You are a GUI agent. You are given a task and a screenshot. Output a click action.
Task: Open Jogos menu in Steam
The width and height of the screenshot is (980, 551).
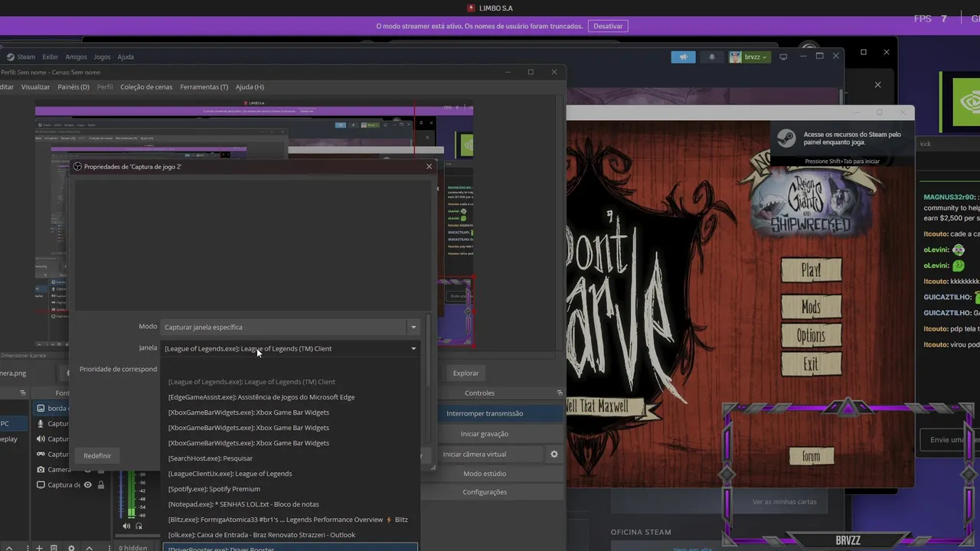102,57
